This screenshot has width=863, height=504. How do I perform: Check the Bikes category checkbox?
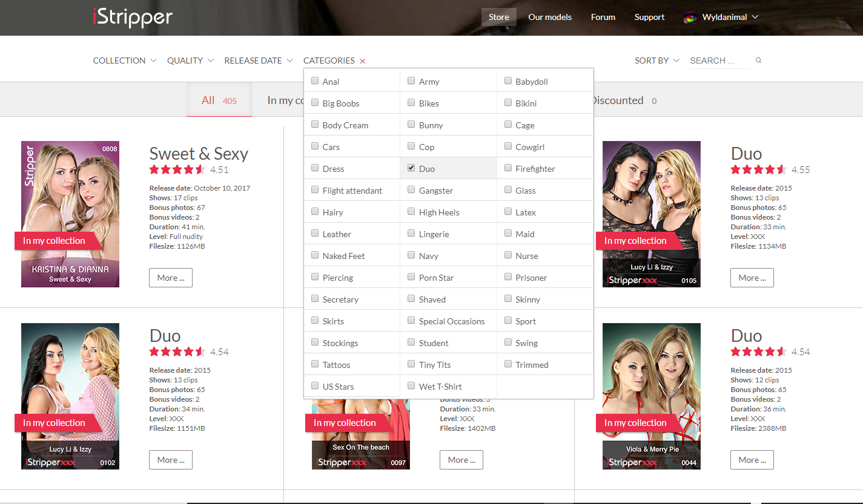coord(411,102)
